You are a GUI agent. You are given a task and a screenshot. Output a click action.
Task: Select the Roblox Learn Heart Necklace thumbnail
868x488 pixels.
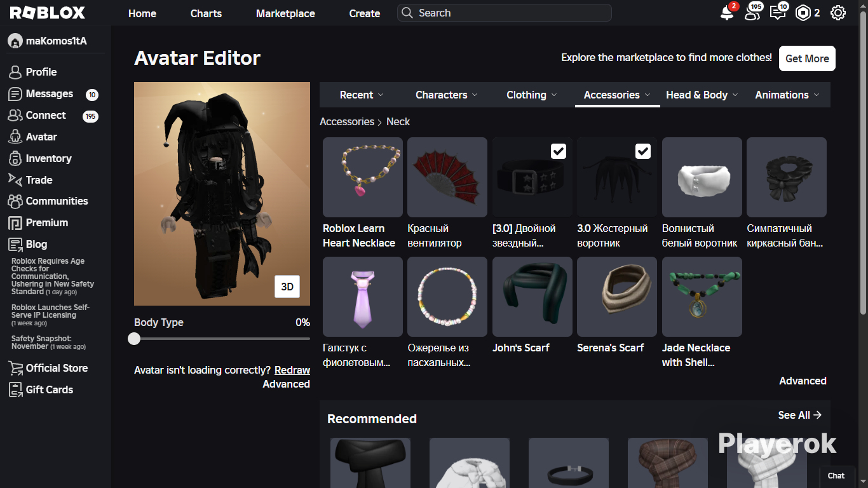click(363, 177)
